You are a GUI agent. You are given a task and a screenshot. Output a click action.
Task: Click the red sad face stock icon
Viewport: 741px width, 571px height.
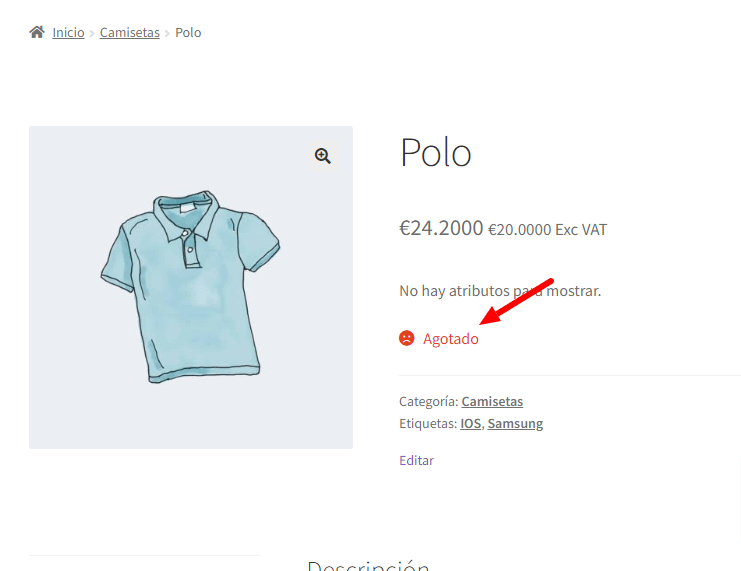coord(406,338)
